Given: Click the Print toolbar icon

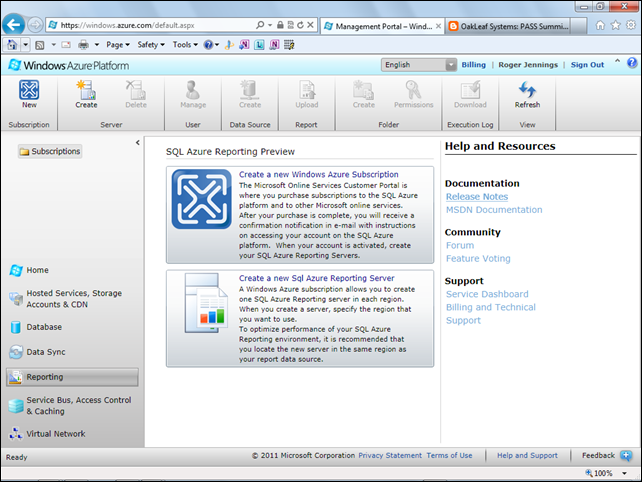Looking at the screenshot, I should click(84, 45).
